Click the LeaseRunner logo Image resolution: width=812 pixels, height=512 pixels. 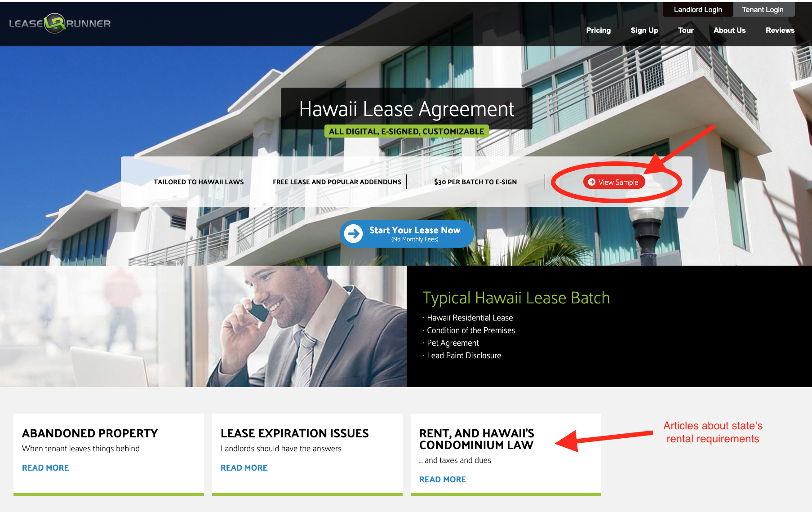click(60, 23)
